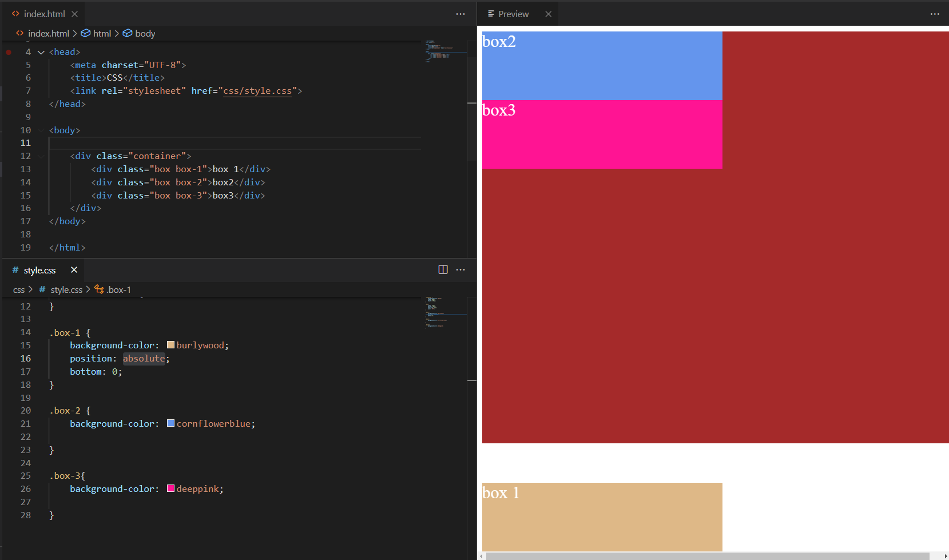Close the index.html tab
The width and height of the screenshot is (949, 560).
click(x=74, y=14)
